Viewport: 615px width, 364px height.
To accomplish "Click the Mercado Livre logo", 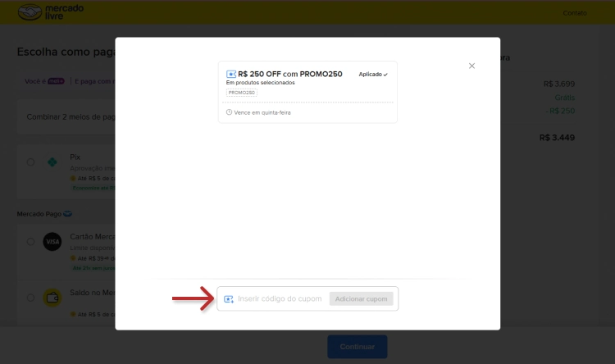I will (51, 12).
